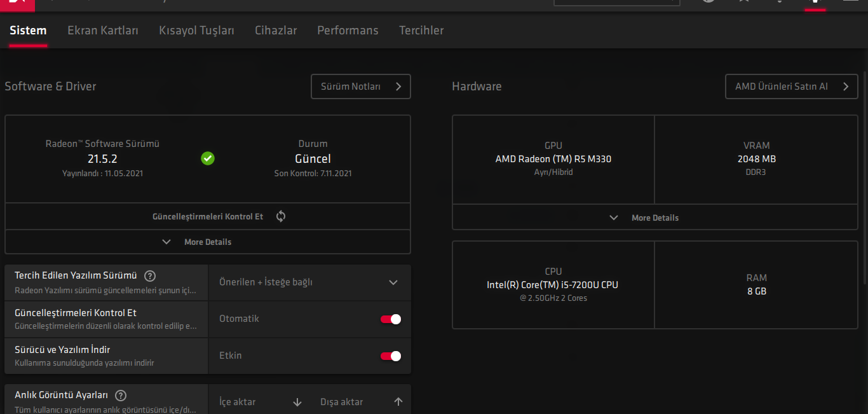Click the İçe aktar down-arrow icon
The width and height of the screenshot is (868, 414).
pos(297,402)
